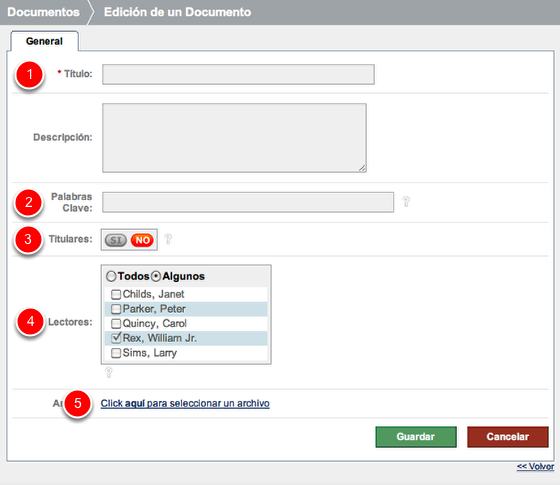Viewport: 560px width, 485px height.
Task: Click the help icon beside Titulares toggle
Action: [168, 239]
